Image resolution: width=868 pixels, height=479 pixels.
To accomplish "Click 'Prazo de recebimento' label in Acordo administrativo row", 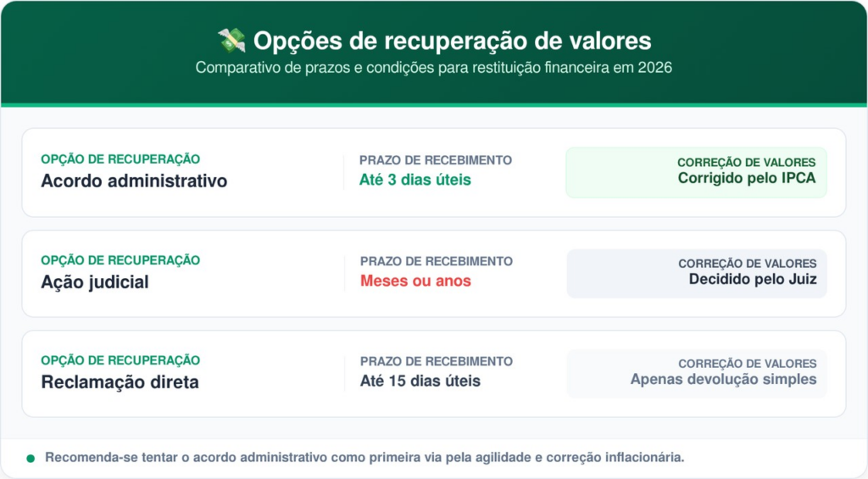I will pos(436,160).
